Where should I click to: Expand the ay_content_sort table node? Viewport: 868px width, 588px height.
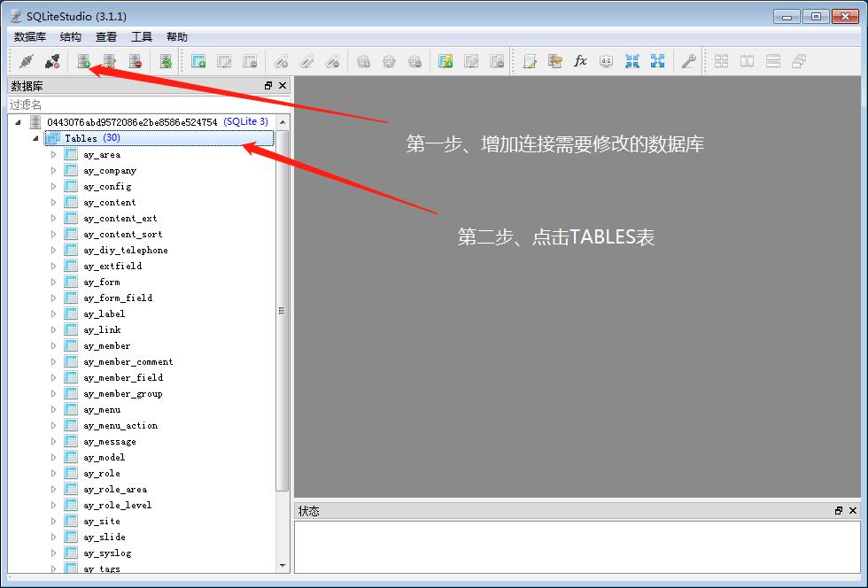tap(54, 234)
